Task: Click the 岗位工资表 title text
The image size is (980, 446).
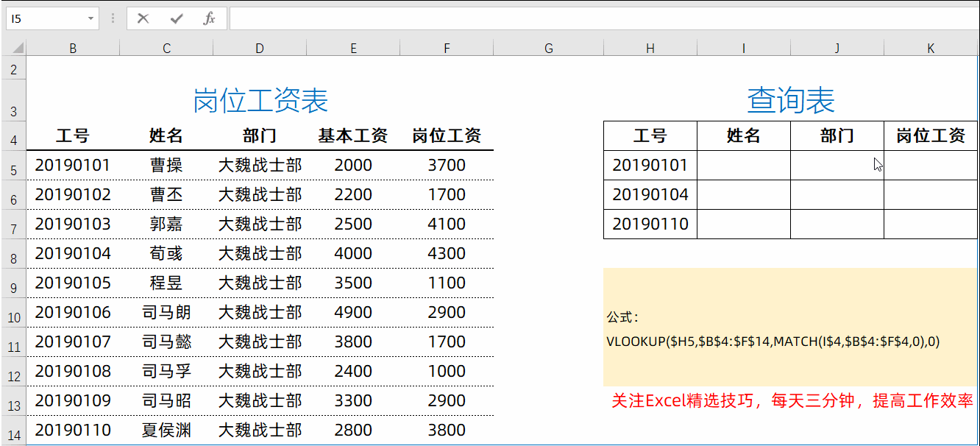Action: (260, 101)
